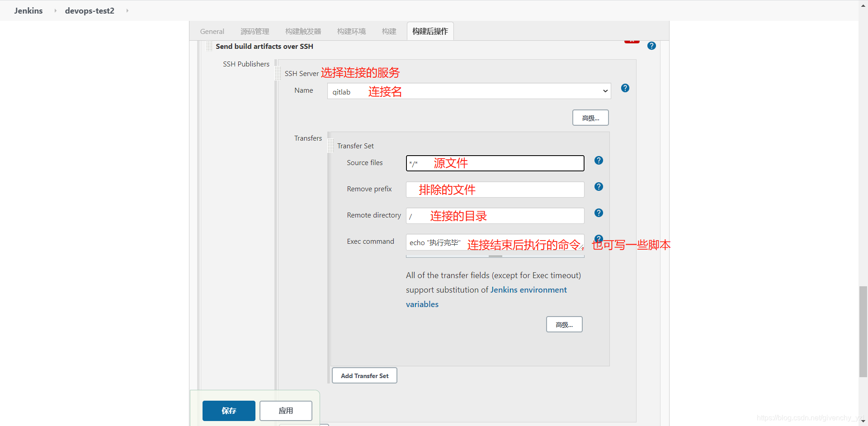
Task: Open help icon for Exec command
Action: (x=599, y=239)
